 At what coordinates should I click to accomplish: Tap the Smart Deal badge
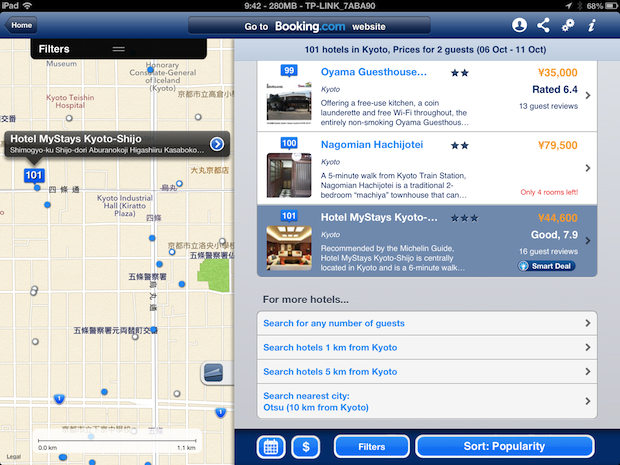[x=546, y=266]
